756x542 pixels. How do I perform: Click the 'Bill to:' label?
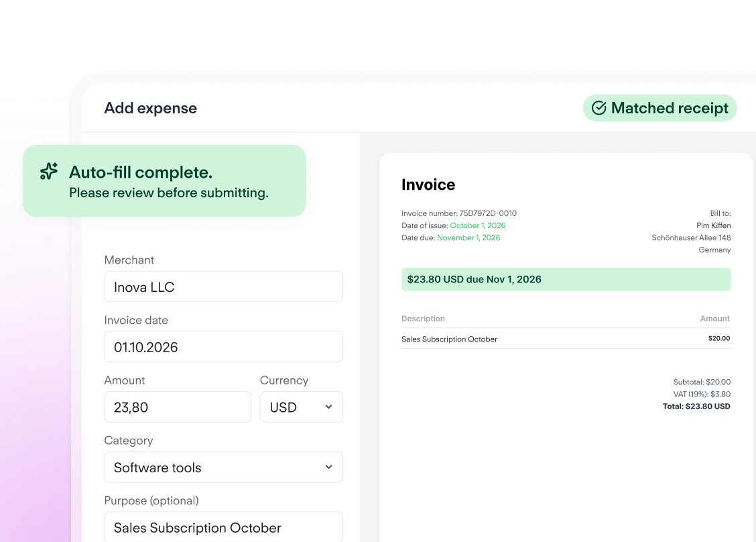(x=720, y=213)
